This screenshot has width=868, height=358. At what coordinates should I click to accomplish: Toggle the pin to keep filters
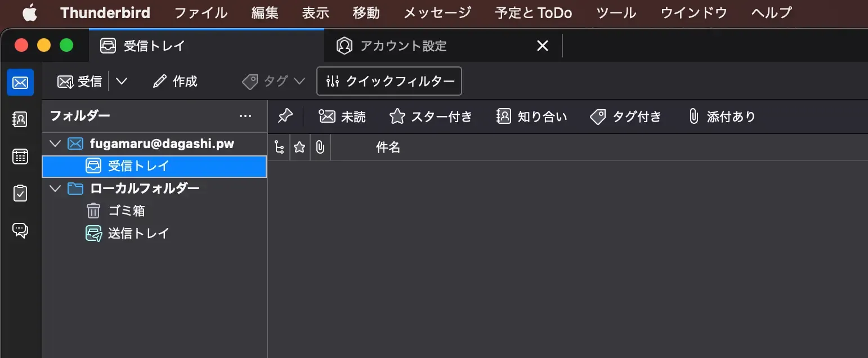pyautogui.click(x=285, y=117)
